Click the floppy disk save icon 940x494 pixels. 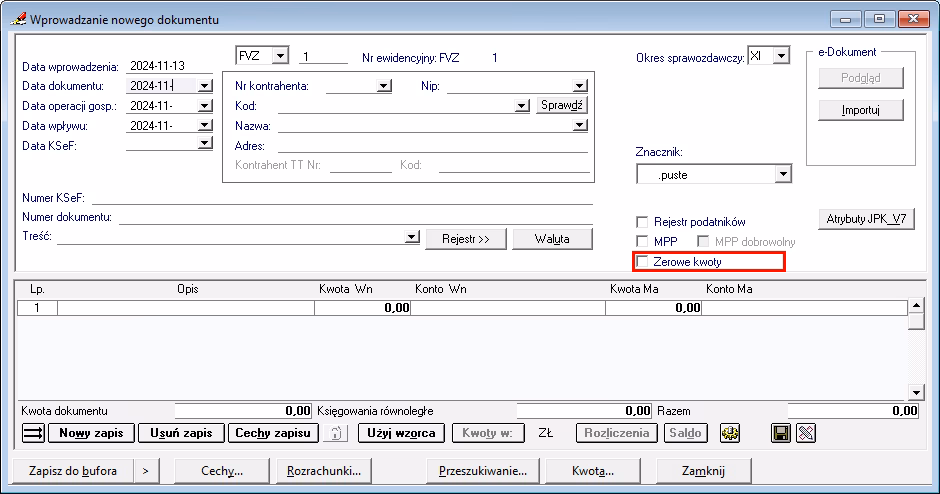coord(781,433)
